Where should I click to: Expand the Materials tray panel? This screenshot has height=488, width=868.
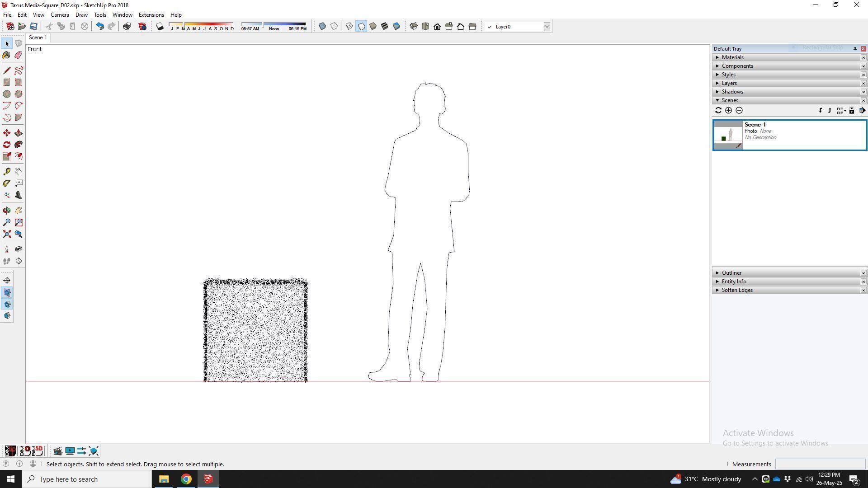(x=732, y=57)
